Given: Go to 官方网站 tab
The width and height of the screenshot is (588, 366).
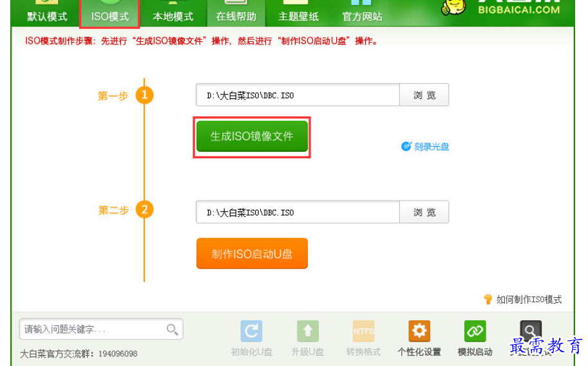Looking at the screenshot, I should pyautogui.click(x=362, y=14).
